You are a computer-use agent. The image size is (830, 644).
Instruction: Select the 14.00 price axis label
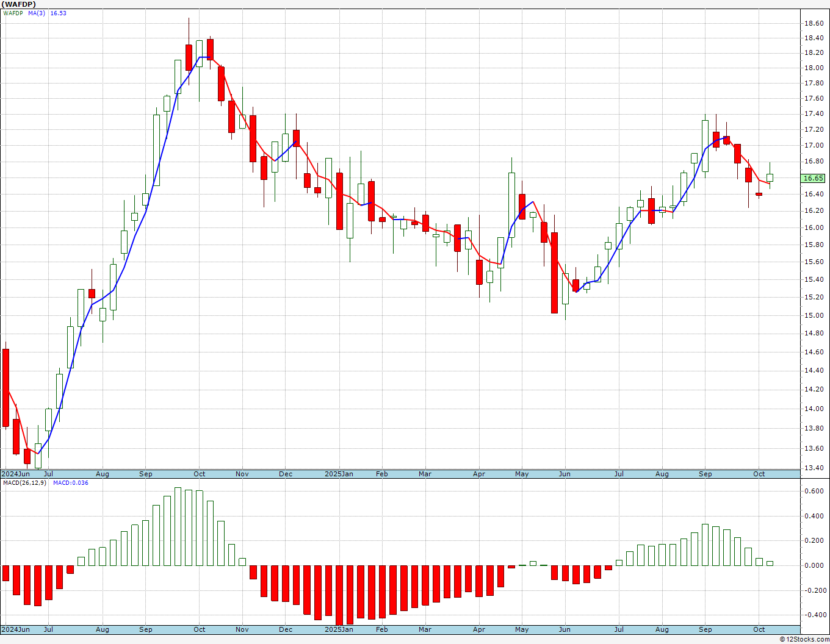[x=813, y=409]
